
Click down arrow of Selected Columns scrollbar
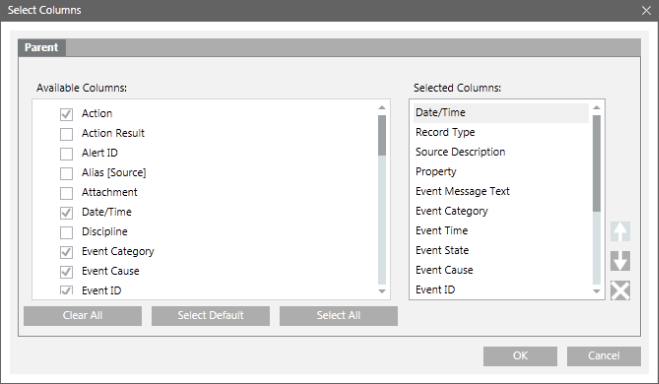coord(596,291)
